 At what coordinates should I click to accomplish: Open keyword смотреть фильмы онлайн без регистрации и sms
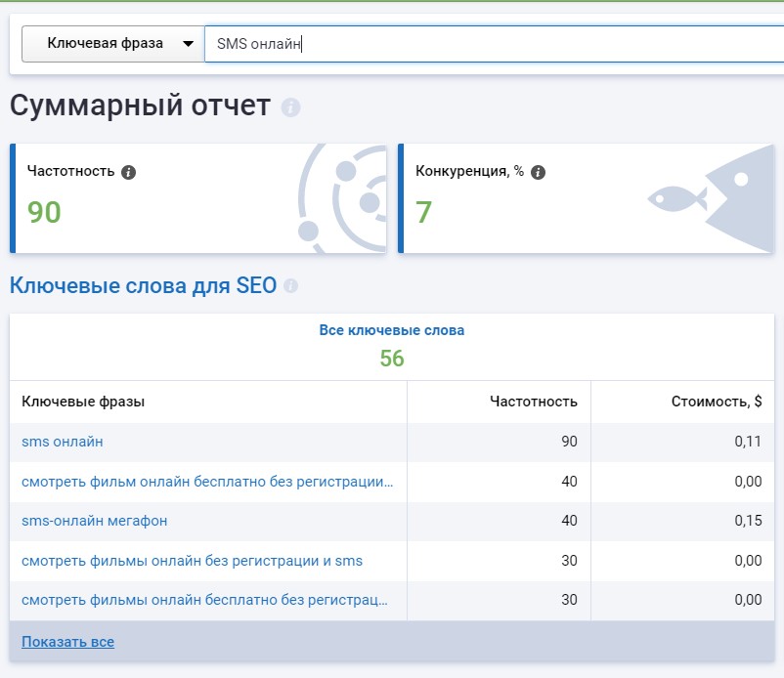tap(192, 561)
